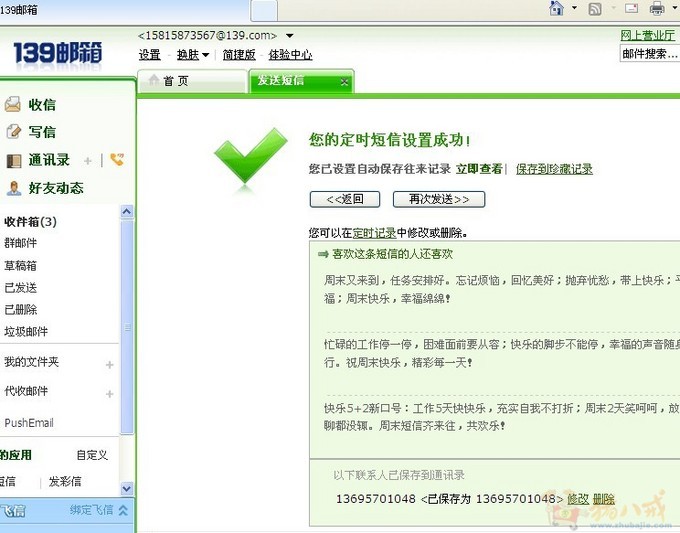Click the <<返回 button
Viewport: 680px width, 533px height.
pos(345,199)
